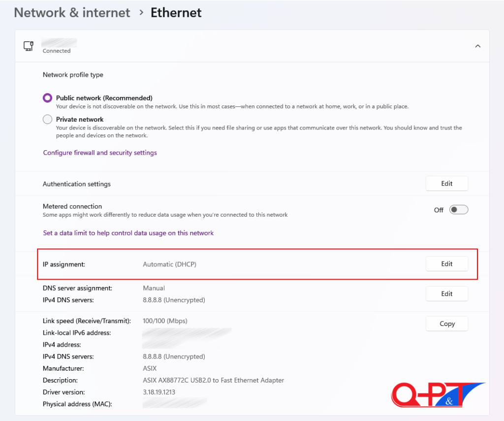Screen dimensions: 504x421
Task: Go back to Network & internet
Action: click(x=72, y=13)
